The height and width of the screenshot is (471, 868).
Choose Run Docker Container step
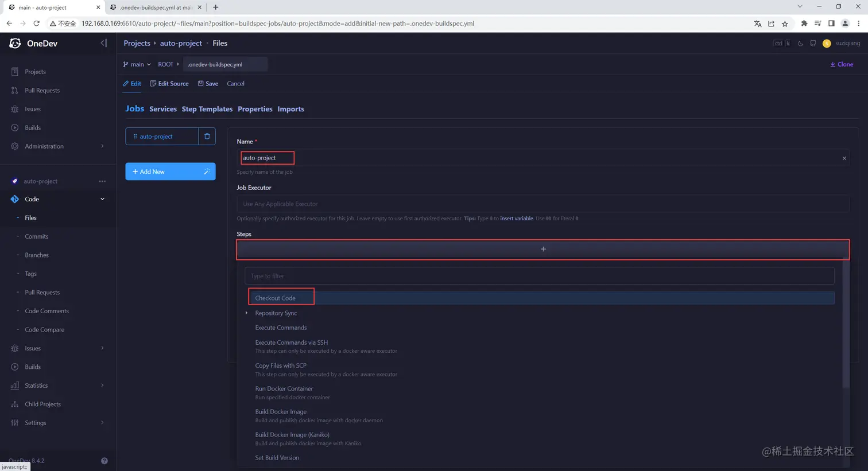pos(284,388)
